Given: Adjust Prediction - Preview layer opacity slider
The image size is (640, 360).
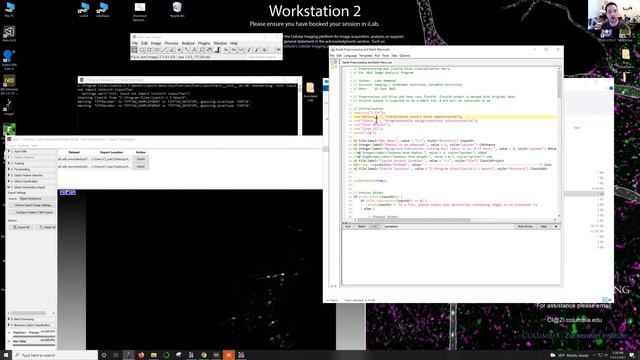Looking at the screenshot, I should pyautogui.click(x=34, y=336).
